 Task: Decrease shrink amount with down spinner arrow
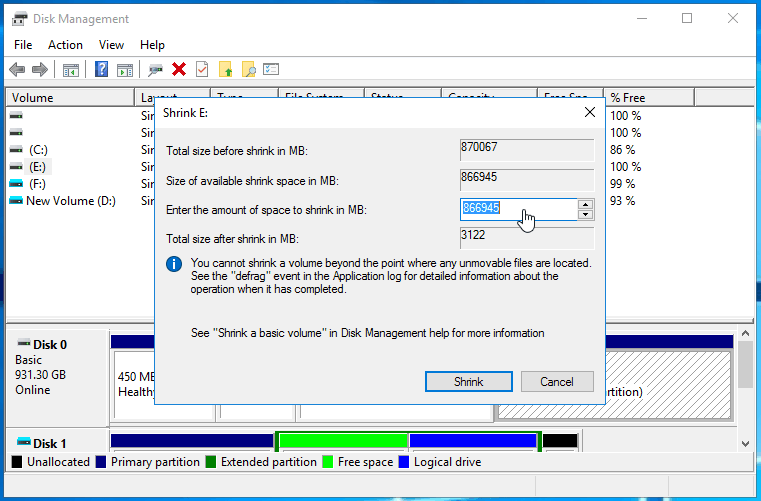click(586, 215)
